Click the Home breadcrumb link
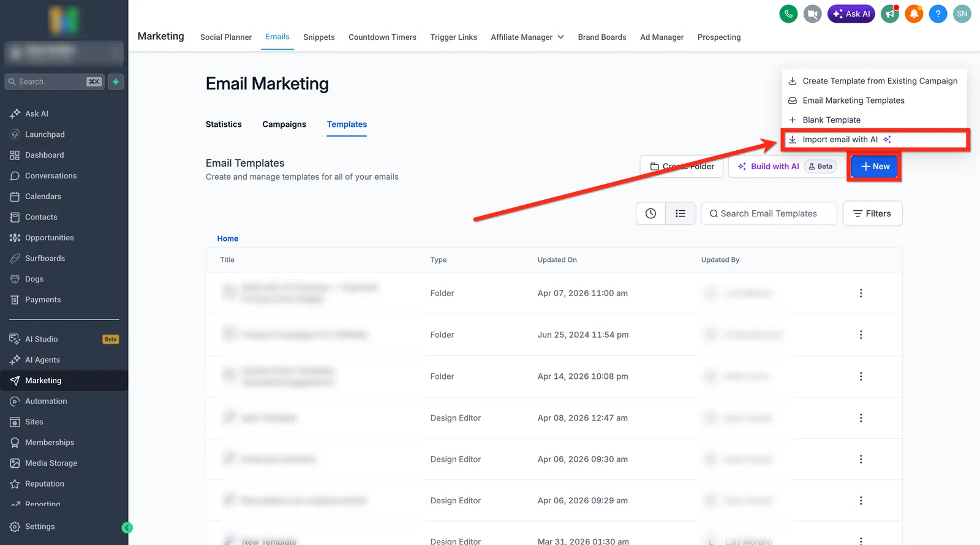 [228, 238]
